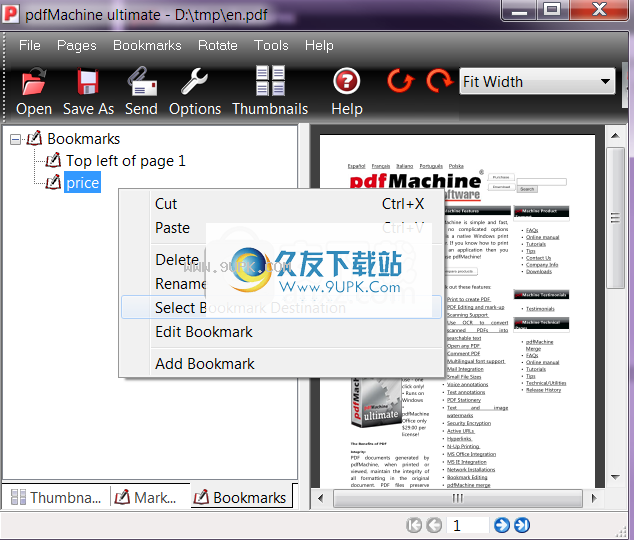
Task: Minimize the pdfMachine window
Action: click(x=519, y=10)
